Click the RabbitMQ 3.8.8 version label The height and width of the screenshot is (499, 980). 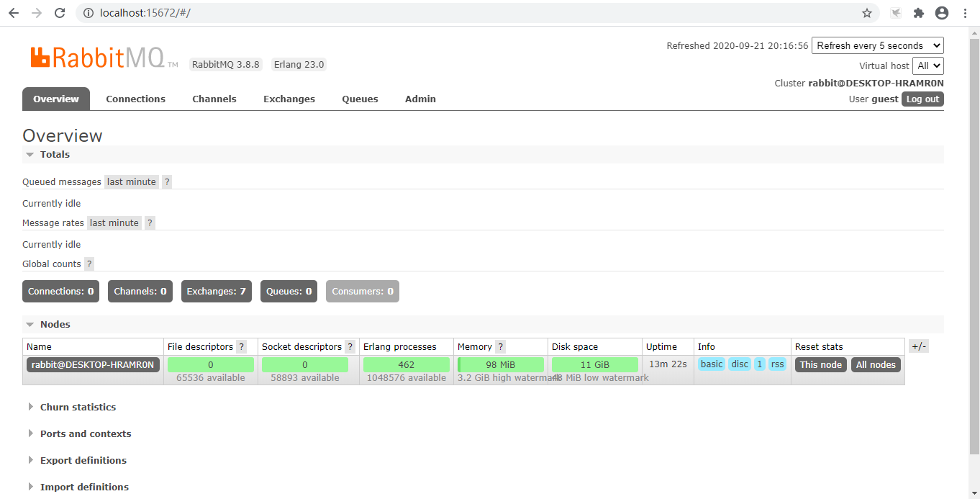pyautogui.click(x=226, y=65)
